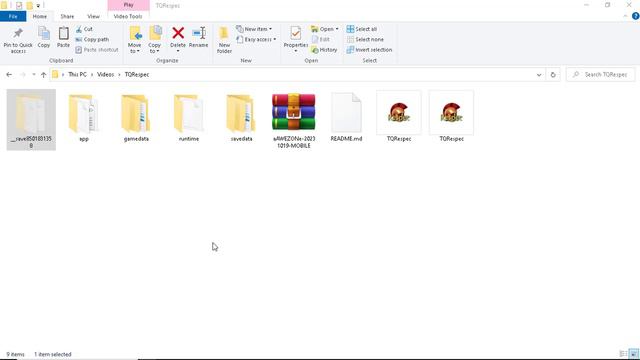Open recent locations dropdown arrow

(x=33, y=75)
